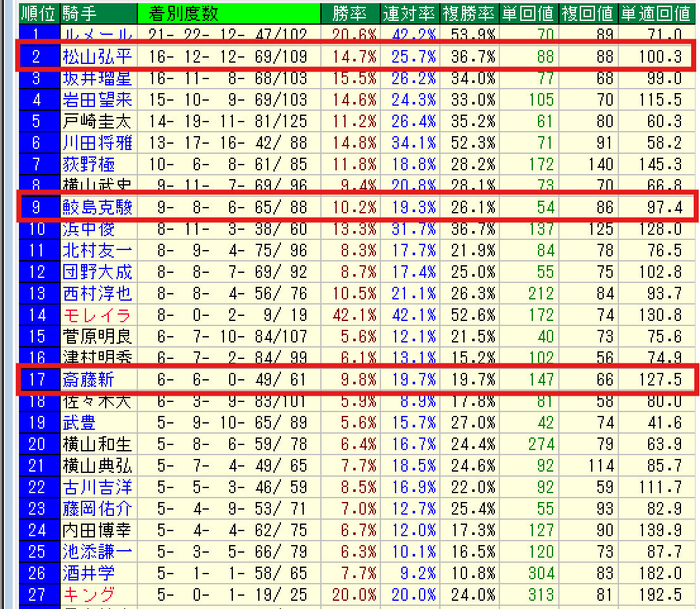Screen dimensions: 700x609
Task: Click jockey 岩田望来 name
Action: pos(97,99)
